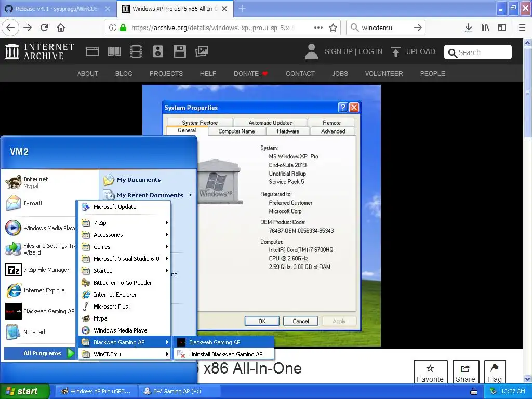Screen dimensions: 532x399
Task: Launch Blackweb Gaming AP from submenu
Action: tap(224, 342)
